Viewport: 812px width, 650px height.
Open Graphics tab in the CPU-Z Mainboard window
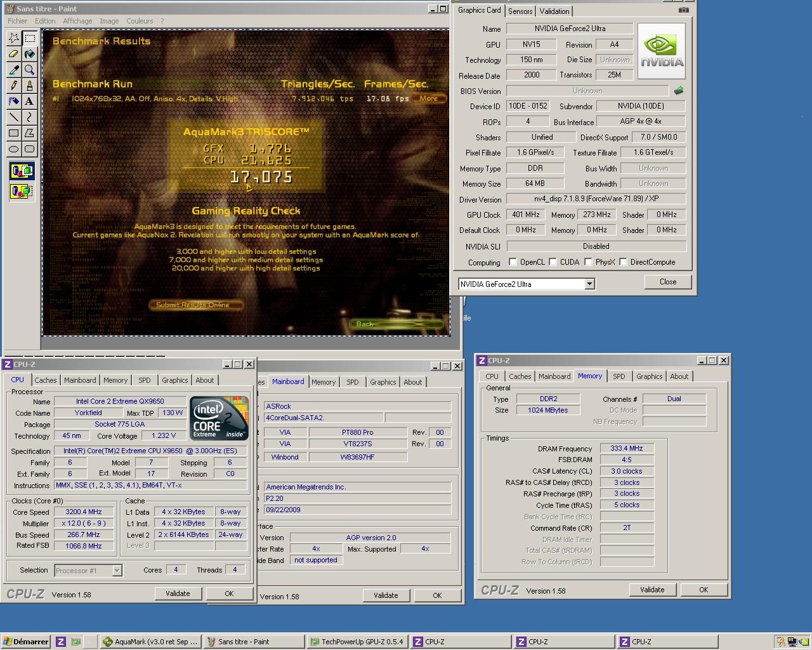[383, 382]
